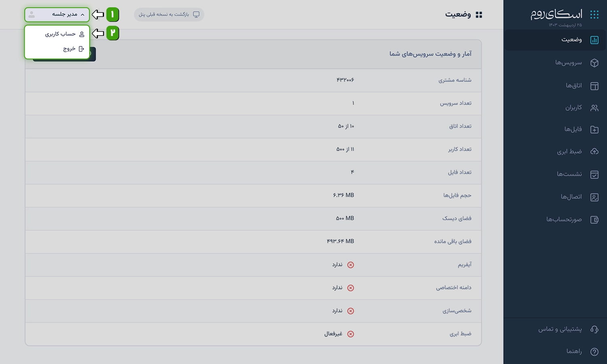Click the nine-dot grid icon beside Skyroom logo

coord(594,15)
